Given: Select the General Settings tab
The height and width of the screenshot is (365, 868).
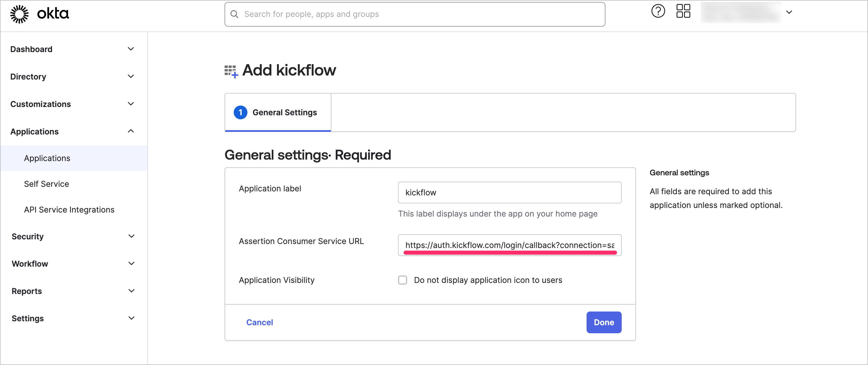Looking at the screenshot, I should [278, 112].
